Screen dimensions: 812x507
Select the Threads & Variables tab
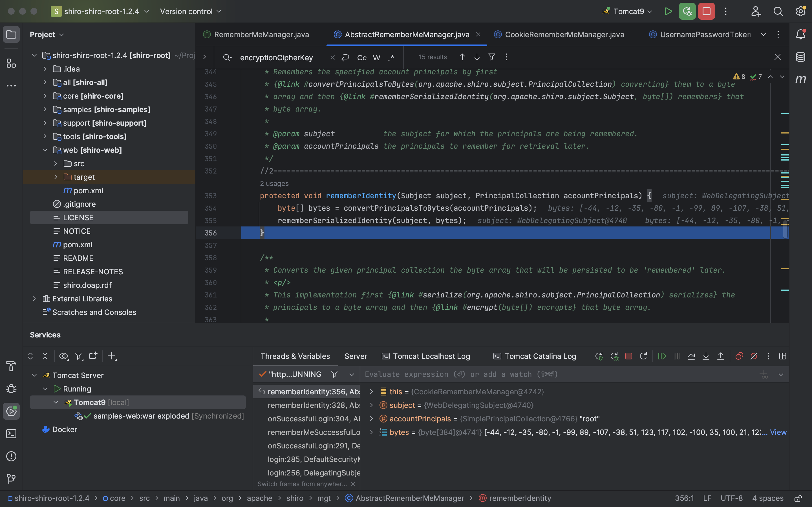coord(295,356)
